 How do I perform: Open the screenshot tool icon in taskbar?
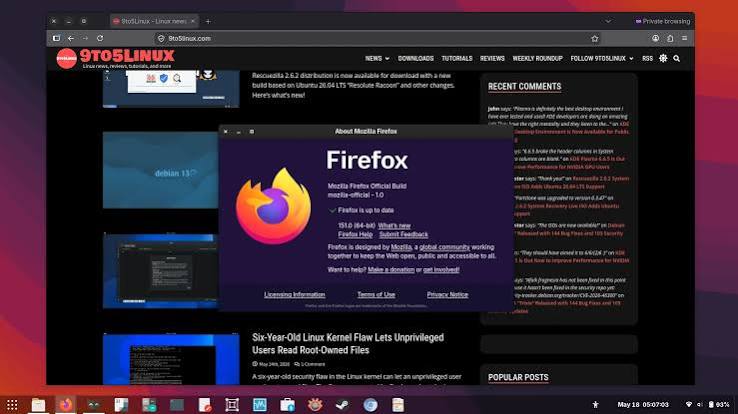click(232, 405)
